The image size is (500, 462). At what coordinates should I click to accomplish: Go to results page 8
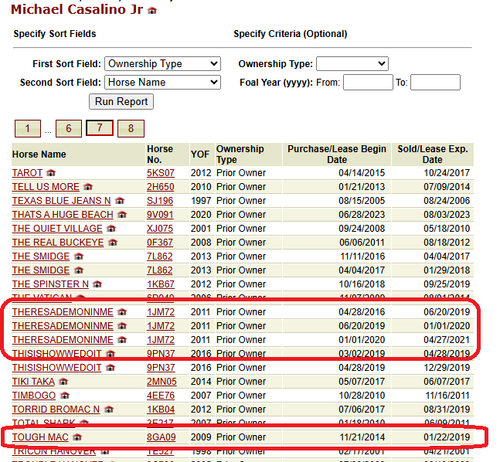tap(131, 128)
